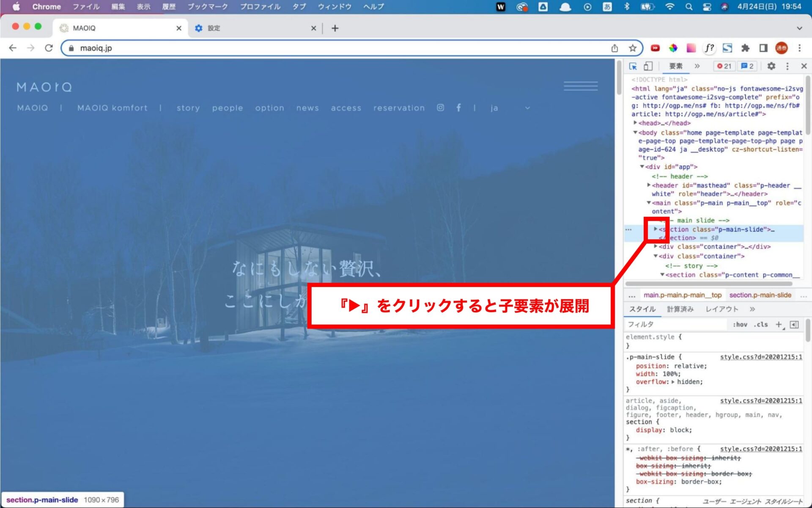Screen dimensions: 812x508
Task: Switch to the 計算済み (Computed) tab
Action: tap(680, 309)
